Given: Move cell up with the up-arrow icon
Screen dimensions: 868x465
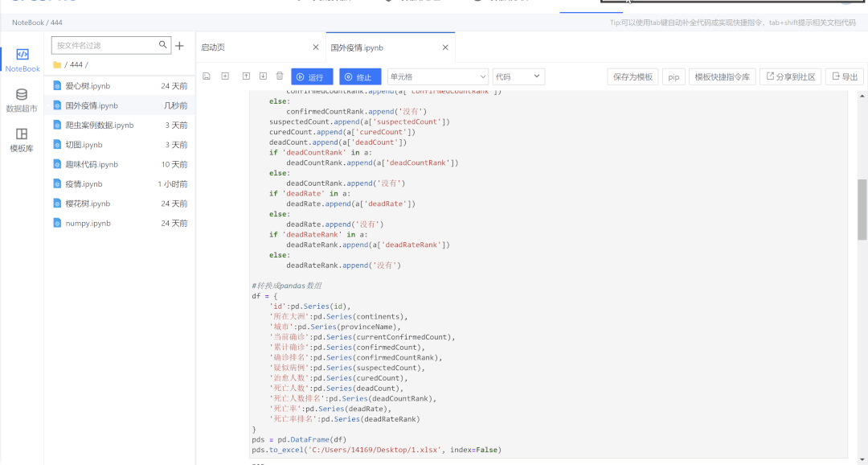Looking at the screenshot, I should click(x=246, y=76).
